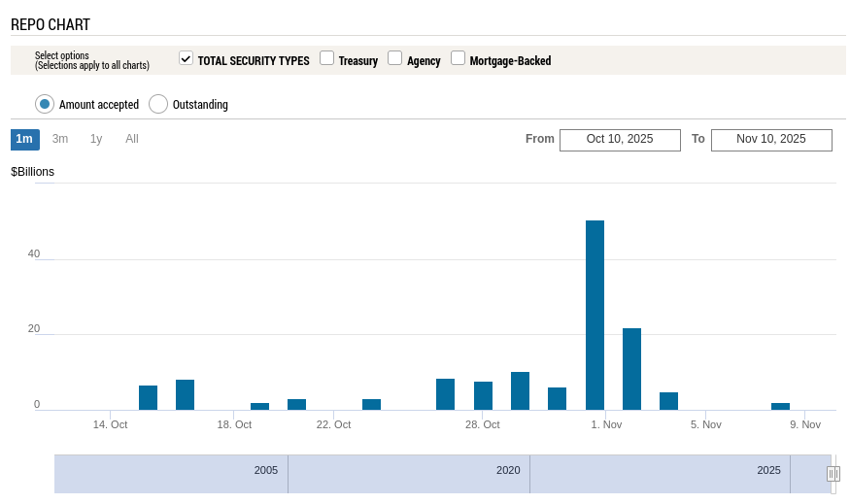The width and height of the screenshot is (850, 504).
Task: Edit the From date field
Action: [620, 140]
